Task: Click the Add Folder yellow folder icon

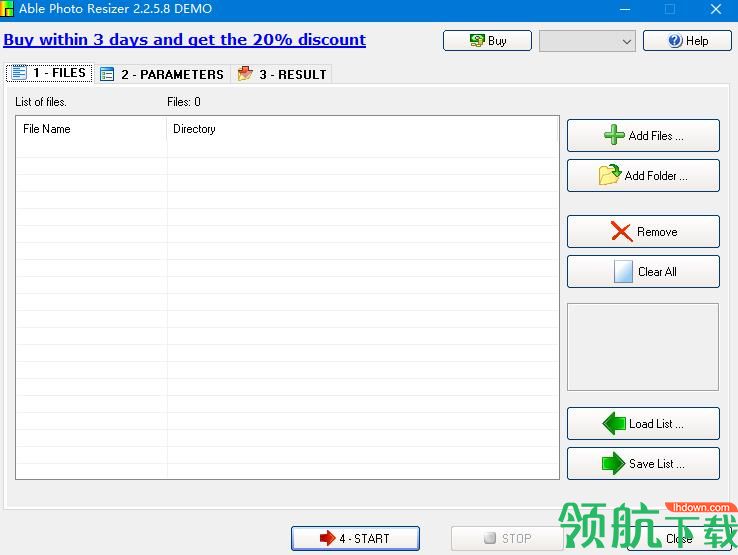Action: click(610, 175)
